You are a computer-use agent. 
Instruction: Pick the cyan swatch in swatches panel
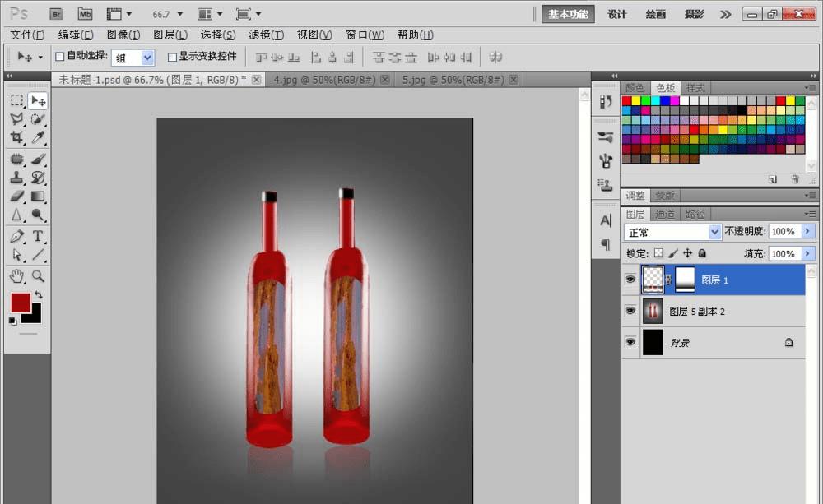point(655,101)
